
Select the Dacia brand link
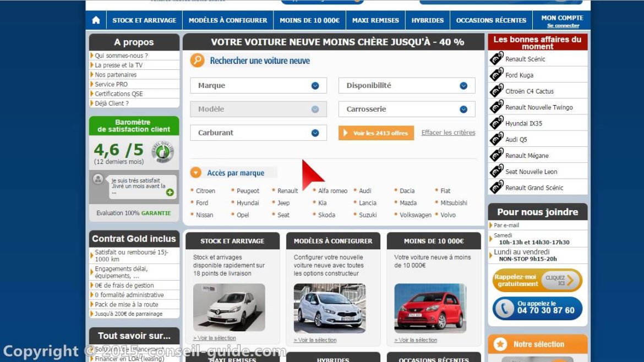point(407,191)
